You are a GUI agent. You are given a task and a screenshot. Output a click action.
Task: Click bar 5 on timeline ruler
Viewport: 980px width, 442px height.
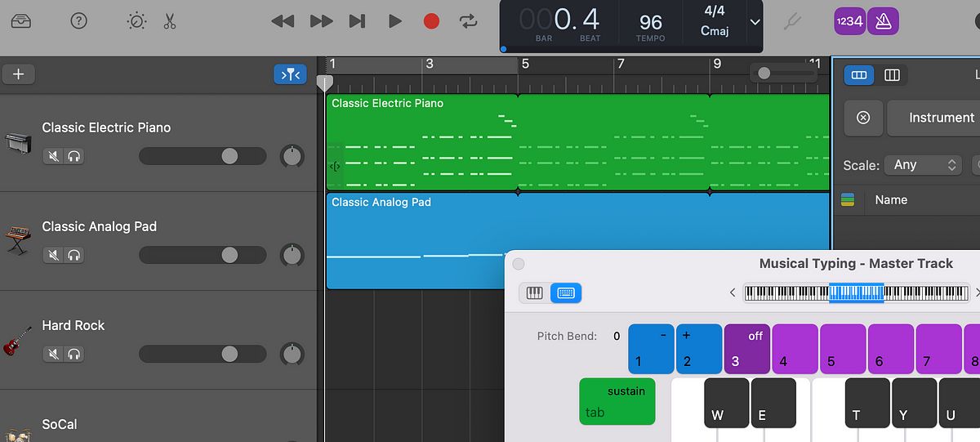[526, 64]
